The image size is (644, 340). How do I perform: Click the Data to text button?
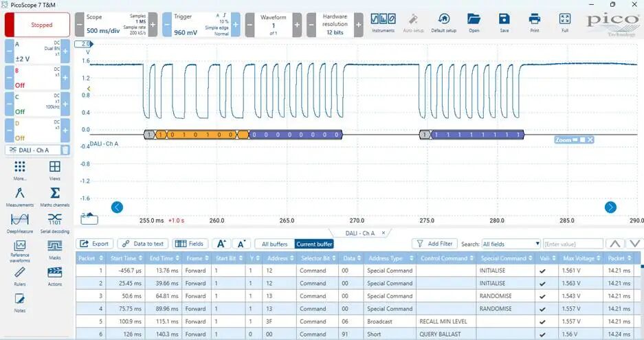tap(143, 244)
